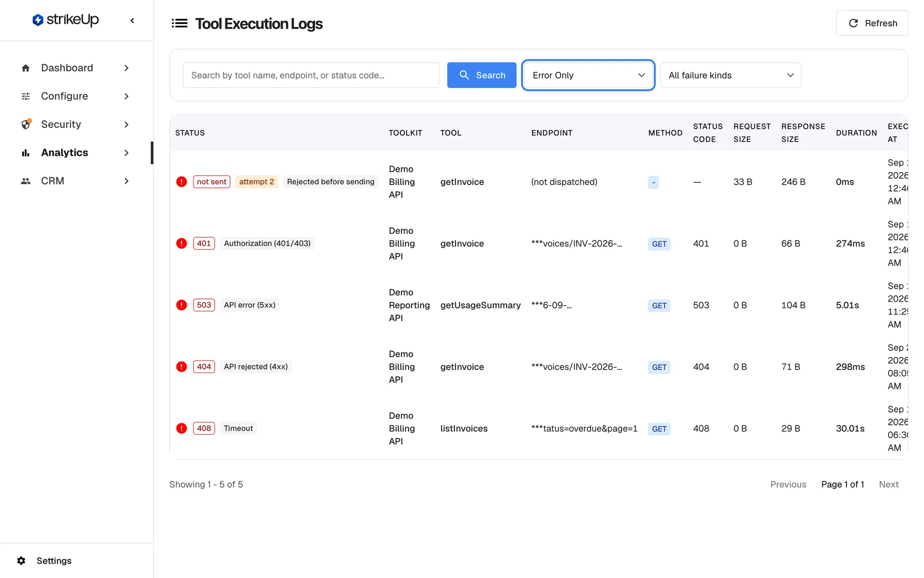924x578 pixels.
Task: Expand the CRM menu chevron
Action: click(126, 181)
